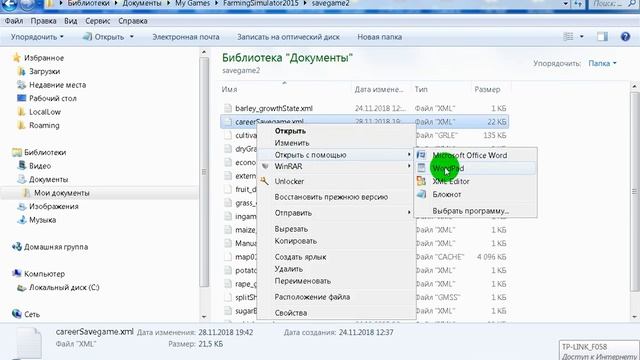640x360 pixels.
Task: Click Записать на оптический диск
Action: coord(288,37)
